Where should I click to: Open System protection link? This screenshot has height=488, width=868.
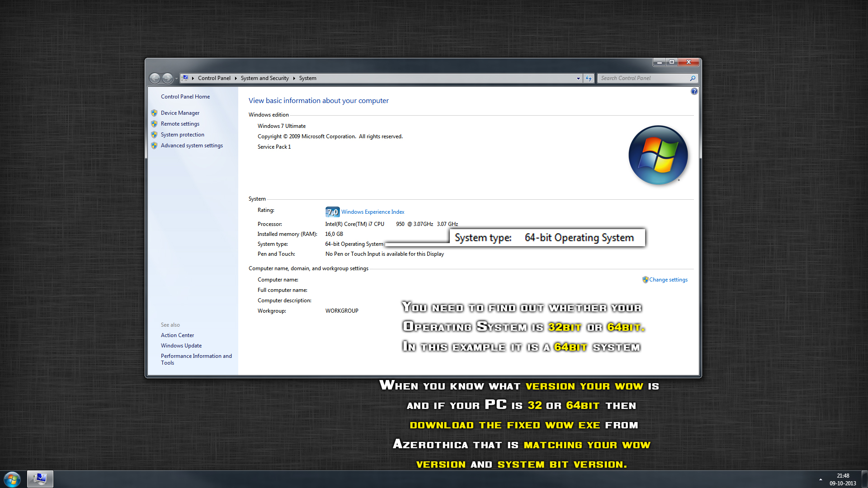(x=183, y=135)
